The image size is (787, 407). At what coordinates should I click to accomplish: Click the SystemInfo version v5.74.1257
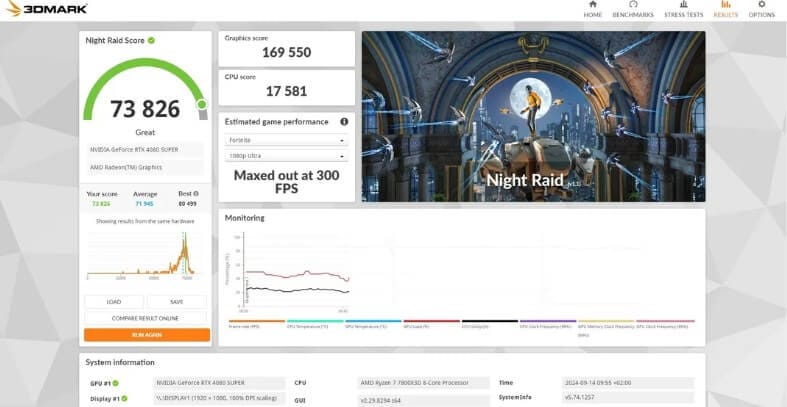(628, 397)
